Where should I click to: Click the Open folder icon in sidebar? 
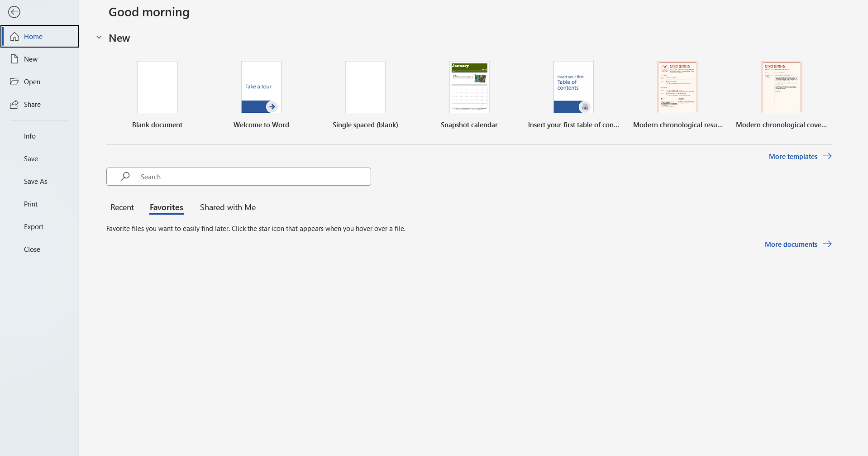14,82
